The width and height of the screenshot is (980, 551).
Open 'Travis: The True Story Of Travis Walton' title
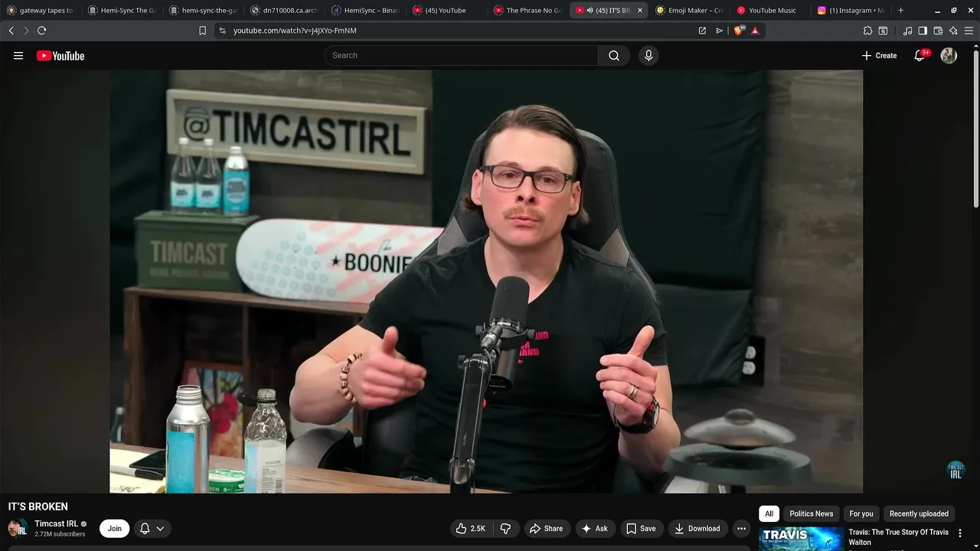898,537
